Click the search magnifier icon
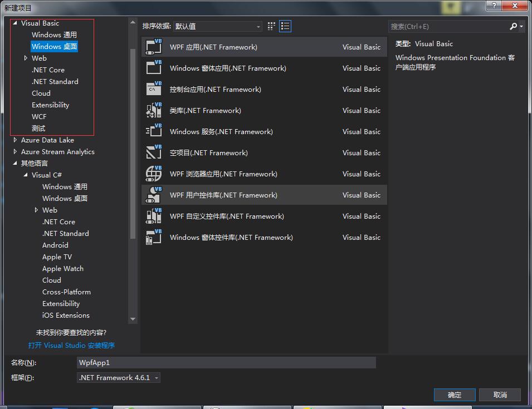This screenshot has width=532, height=409. 514,26
